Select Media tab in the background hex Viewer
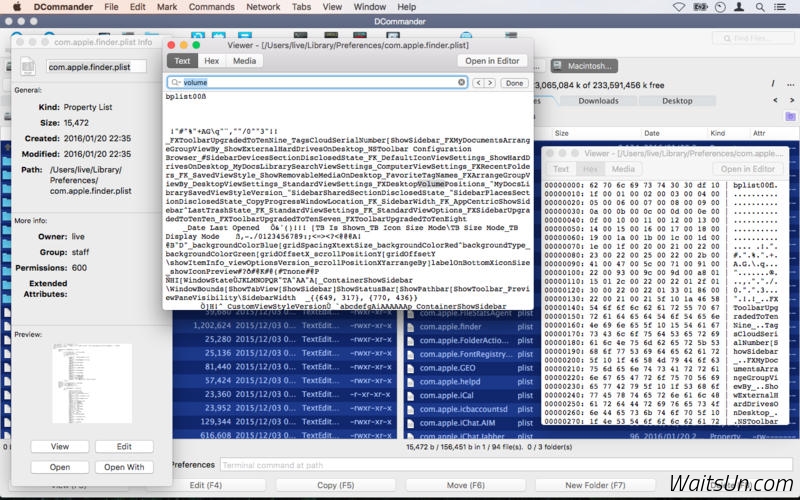Screen dimensions: 800x500 click(x=623, y=169)
